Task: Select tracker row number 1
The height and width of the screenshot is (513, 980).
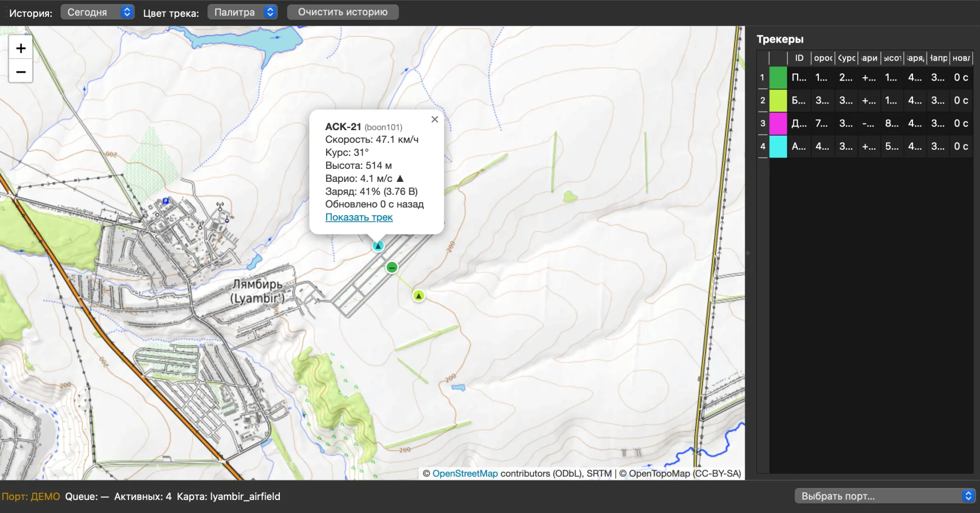Action: [762, 77]
